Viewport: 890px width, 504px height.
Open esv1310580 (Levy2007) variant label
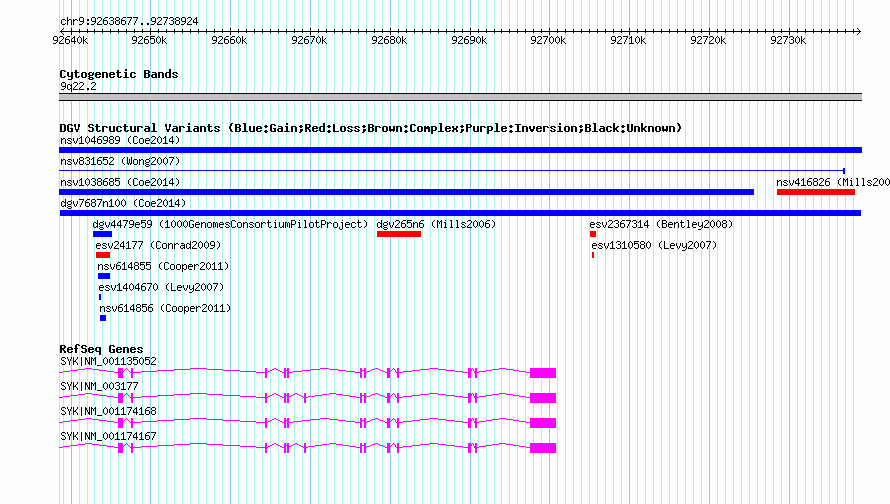coord(654,245)
